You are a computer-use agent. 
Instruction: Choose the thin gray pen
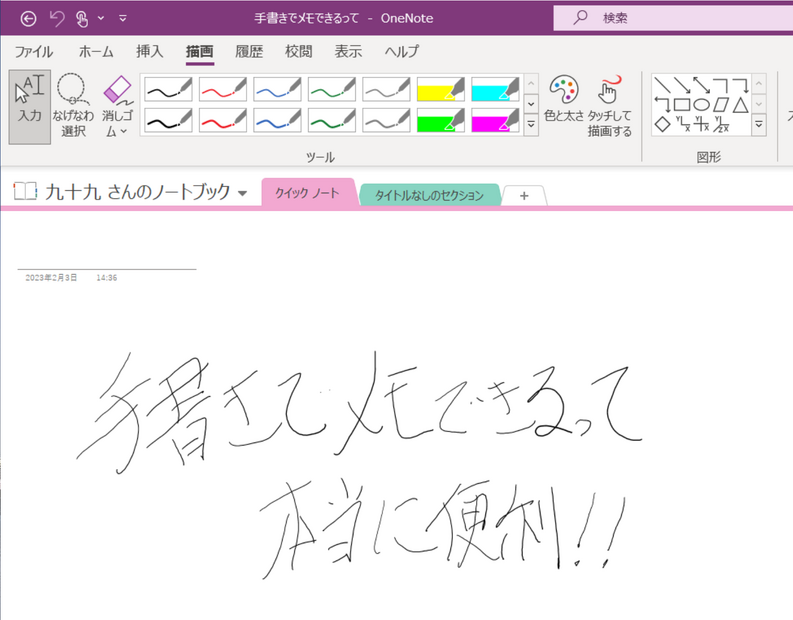coord(387,90)
